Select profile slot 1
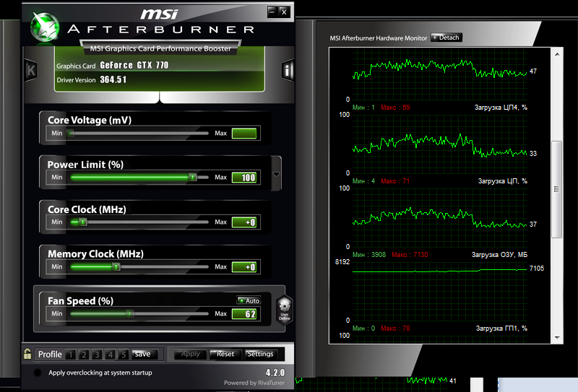The image size is (578, 392). point(70,354)
